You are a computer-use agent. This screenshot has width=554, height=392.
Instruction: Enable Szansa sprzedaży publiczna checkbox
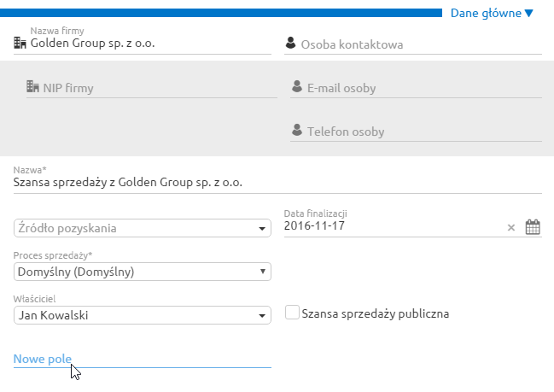pyautogui.click(x=292, y=313)
